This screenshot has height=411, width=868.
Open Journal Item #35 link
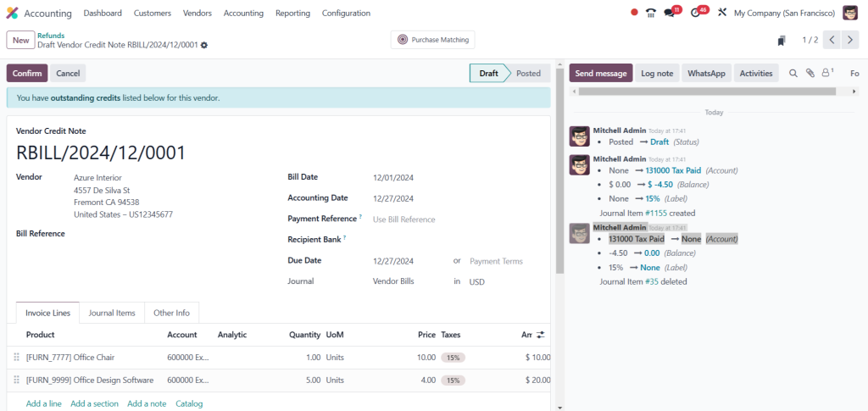(x=652, y=281)
